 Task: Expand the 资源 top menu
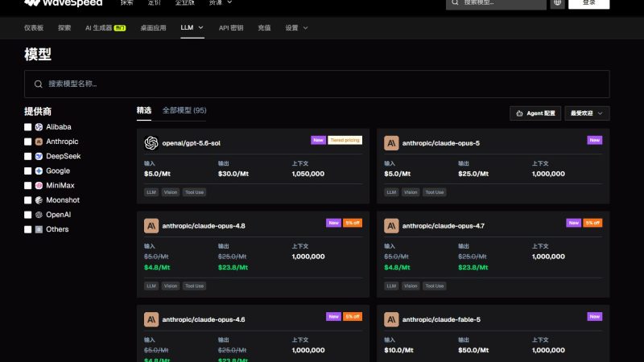(x=221, y=2)
